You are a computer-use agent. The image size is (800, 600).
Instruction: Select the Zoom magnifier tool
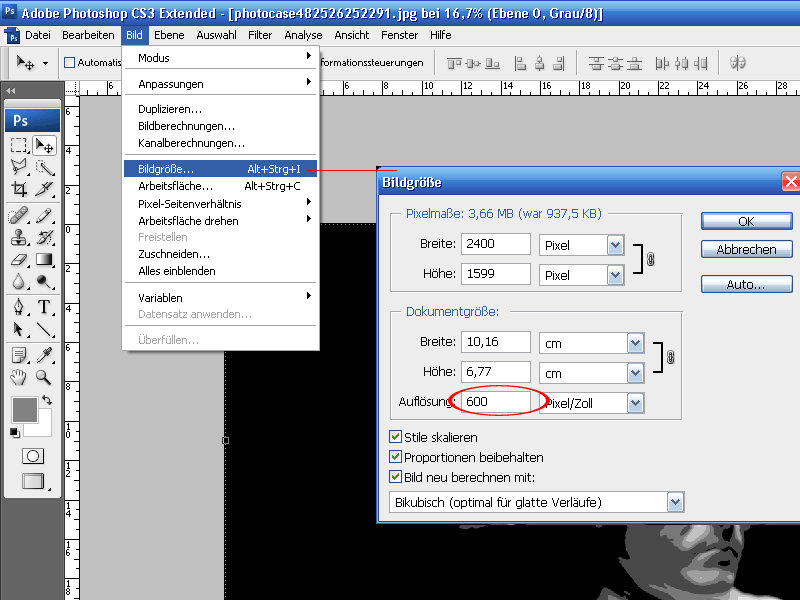point(44,378)
